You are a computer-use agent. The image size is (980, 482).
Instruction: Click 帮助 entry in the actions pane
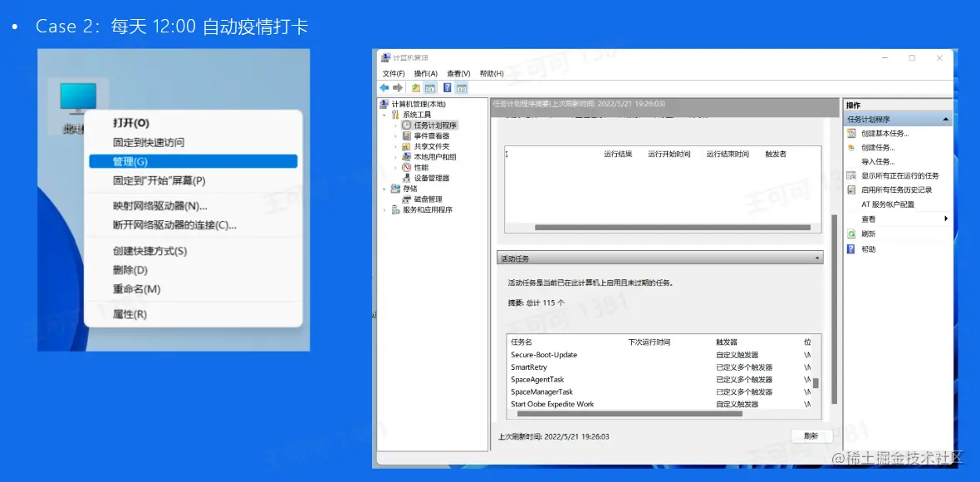pyautogui.click(x=868, y=248)
